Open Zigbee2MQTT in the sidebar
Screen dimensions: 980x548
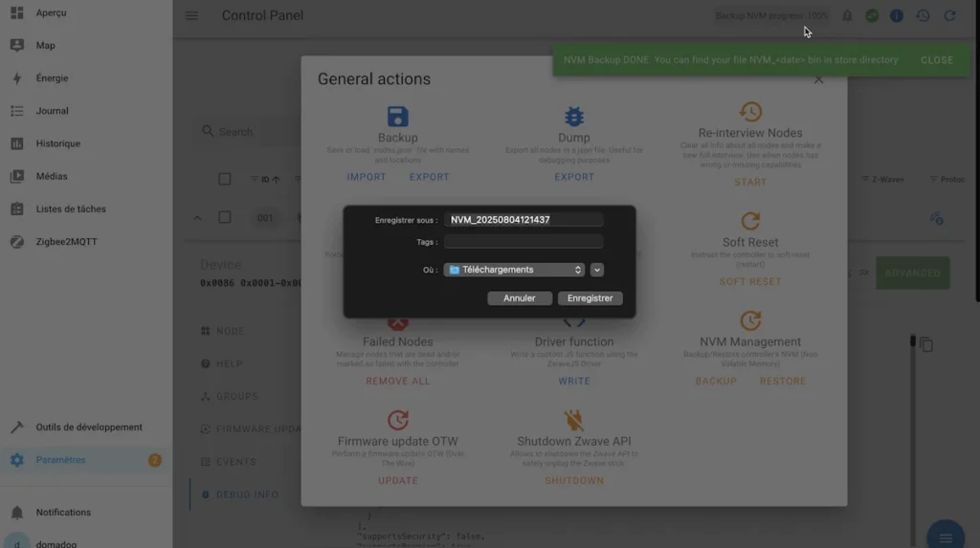coord(86,242)
